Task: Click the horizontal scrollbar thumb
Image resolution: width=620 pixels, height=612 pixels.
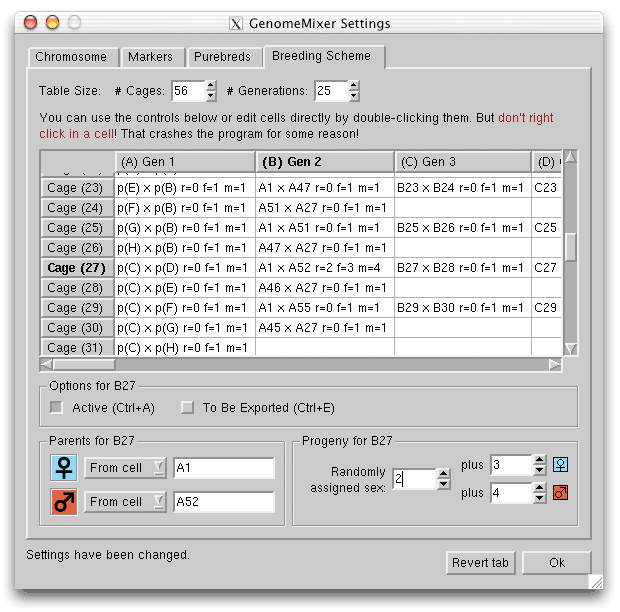Action: pos(84,365)
